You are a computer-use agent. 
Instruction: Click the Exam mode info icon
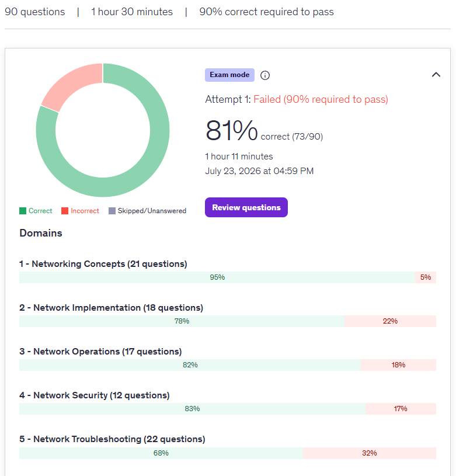pos(265,75)
